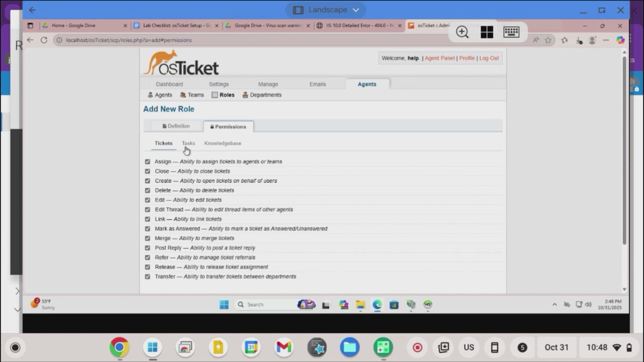Open Edge settings and more ellipsis
Screen dimensions: 644x362
pos(606,40)
